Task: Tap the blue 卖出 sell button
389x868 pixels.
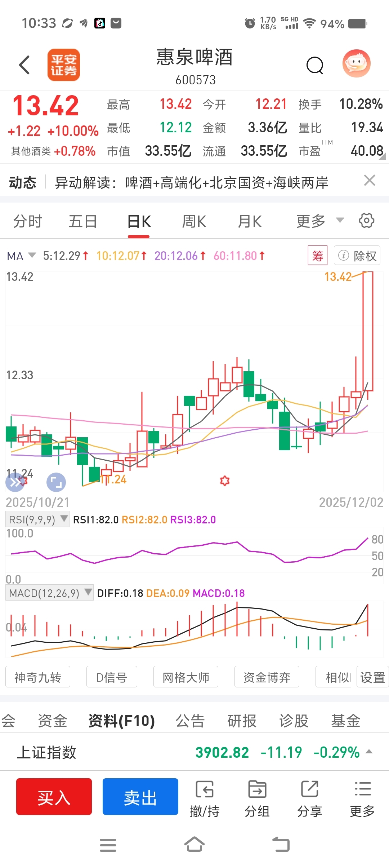Action: click(x=140, y=797)
